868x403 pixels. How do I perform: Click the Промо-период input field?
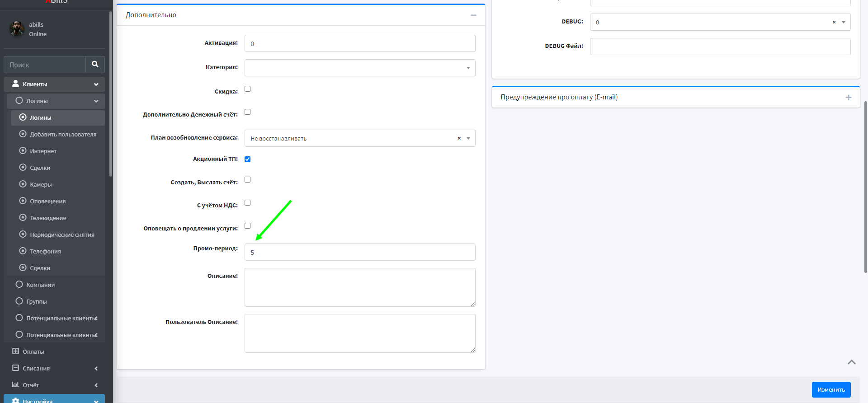coord(359,252)
